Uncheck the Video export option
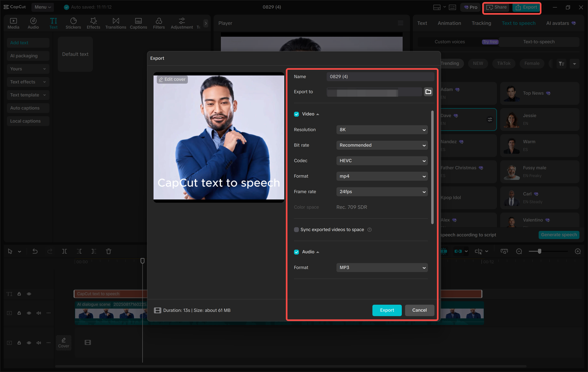 pyautogui.click(x=296, y=114)
